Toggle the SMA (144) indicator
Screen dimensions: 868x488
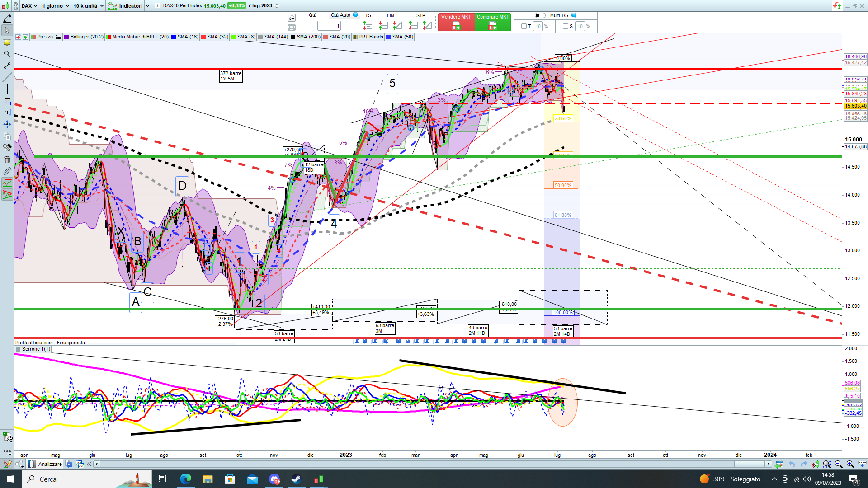pos(273,37)
